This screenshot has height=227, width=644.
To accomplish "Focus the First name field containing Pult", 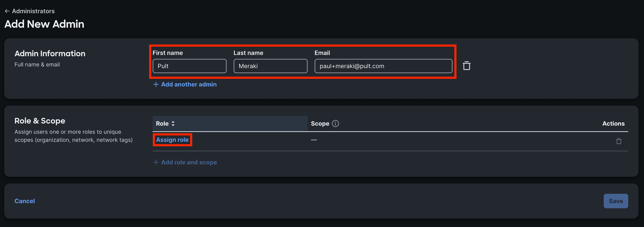I will 189,66.
